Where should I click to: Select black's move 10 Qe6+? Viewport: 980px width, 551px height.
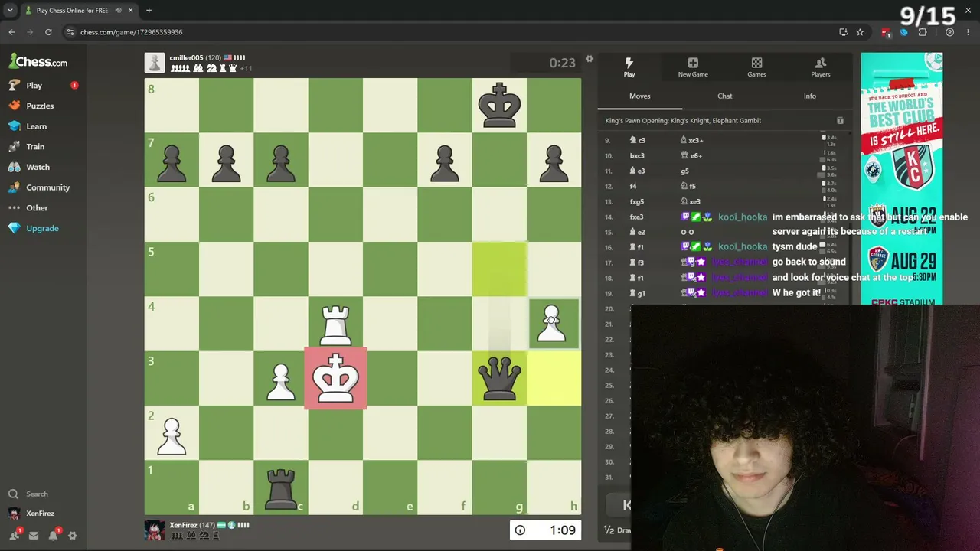691,155
